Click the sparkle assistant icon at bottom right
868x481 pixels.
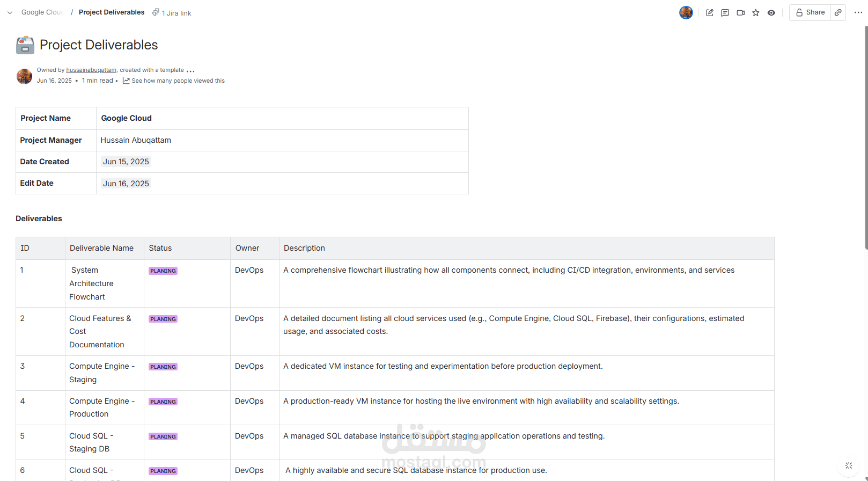849,465
